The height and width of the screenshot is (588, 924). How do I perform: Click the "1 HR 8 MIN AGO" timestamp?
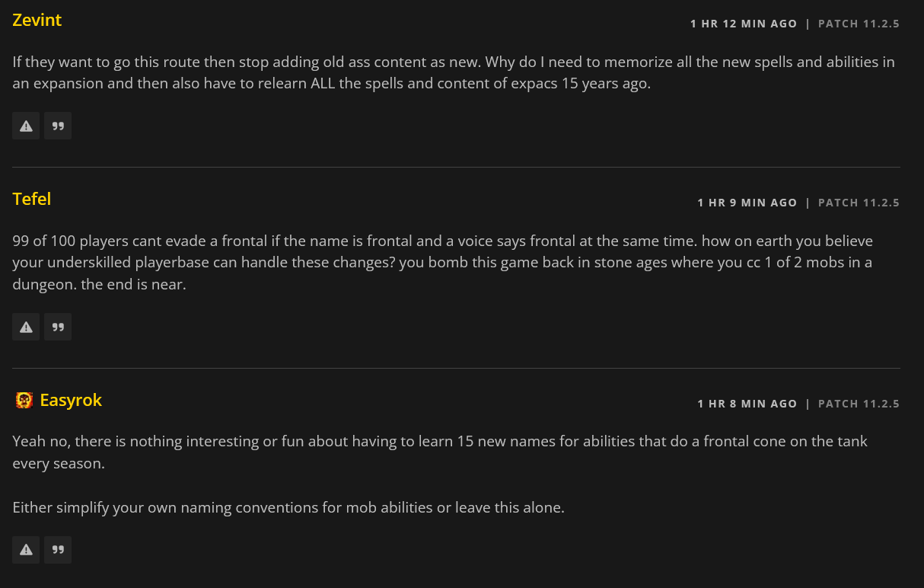tap(747, 404)
